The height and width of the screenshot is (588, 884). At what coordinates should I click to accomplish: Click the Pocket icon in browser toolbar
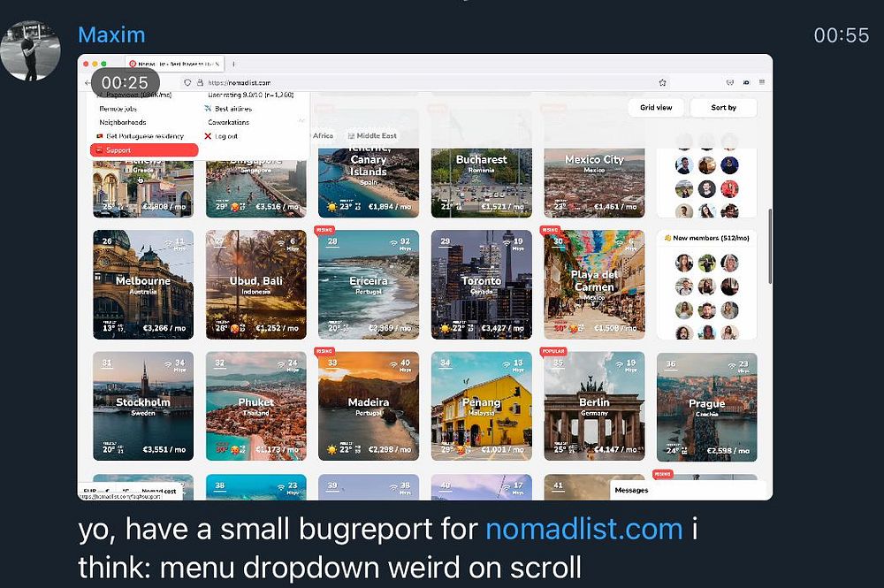point(730,82)
